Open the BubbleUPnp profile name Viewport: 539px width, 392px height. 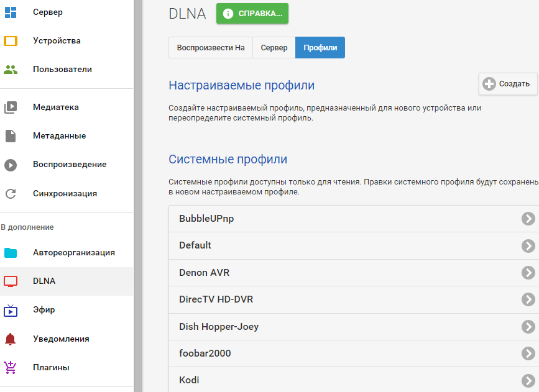click(x=206, y=219)
